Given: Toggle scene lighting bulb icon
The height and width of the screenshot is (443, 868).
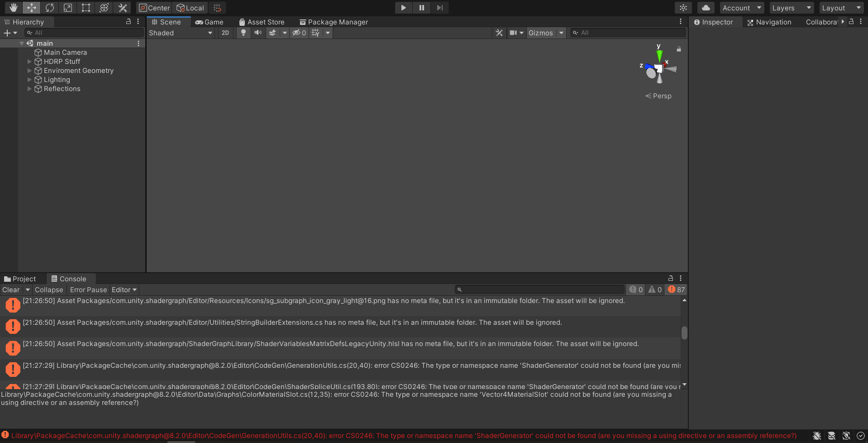Looking at the screenshot, I should [x=243, y=33].
